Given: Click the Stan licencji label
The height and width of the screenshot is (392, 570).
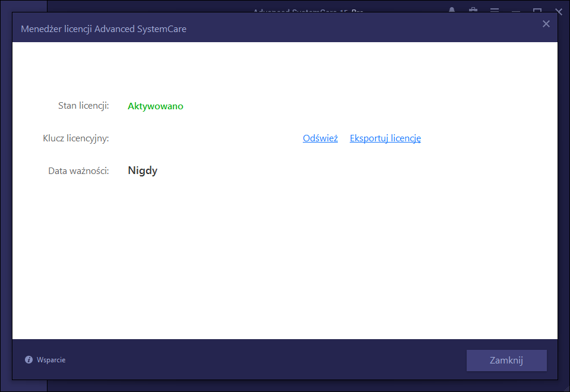Looking at the screenshot, I should (84, 106).
